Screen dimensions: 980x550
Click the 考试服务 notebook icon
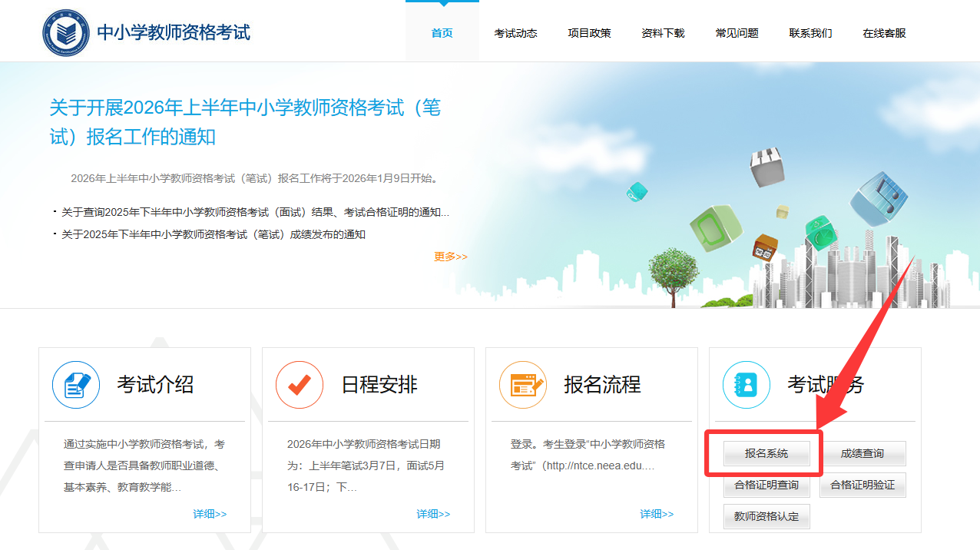click(x=746, y=385)
